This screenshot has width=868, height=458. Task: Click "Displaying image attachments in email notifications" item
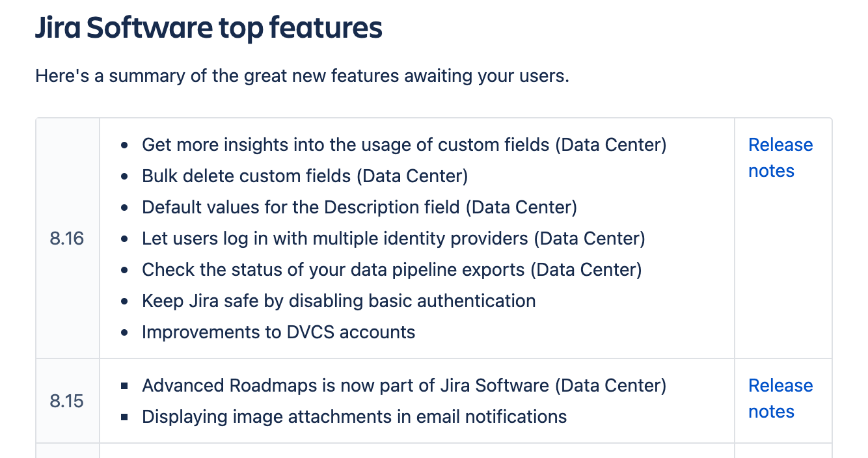[355, 416]
